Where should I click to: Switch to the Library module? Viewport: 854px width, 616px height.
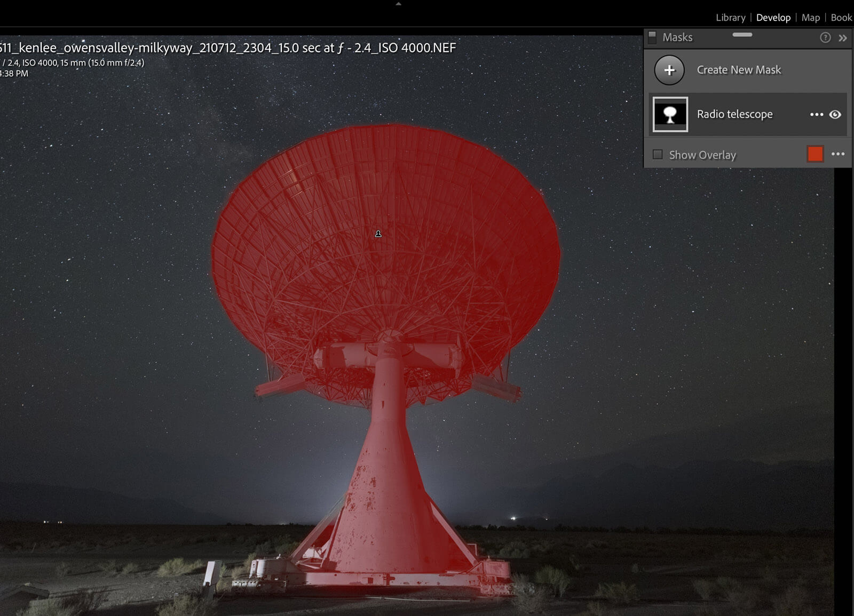coord(730,18)
